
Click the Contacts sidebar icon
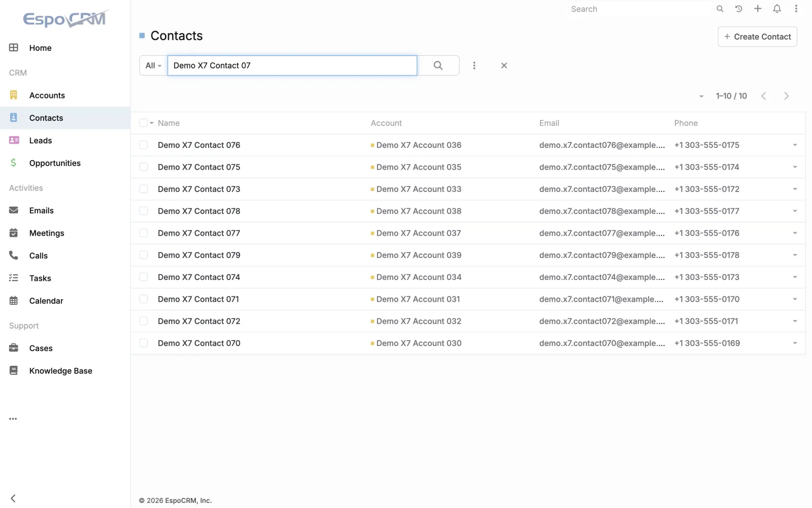(14, 118)
